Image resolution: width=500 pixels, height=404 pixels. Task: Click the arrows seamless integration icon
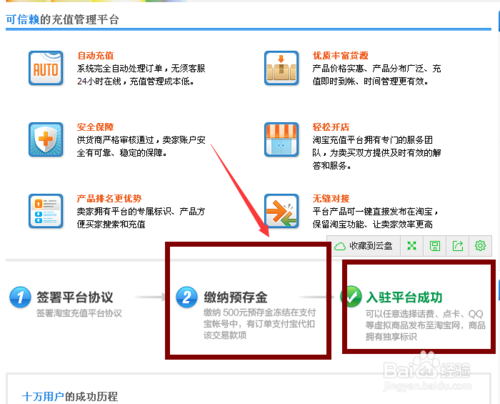click(281, 211)
